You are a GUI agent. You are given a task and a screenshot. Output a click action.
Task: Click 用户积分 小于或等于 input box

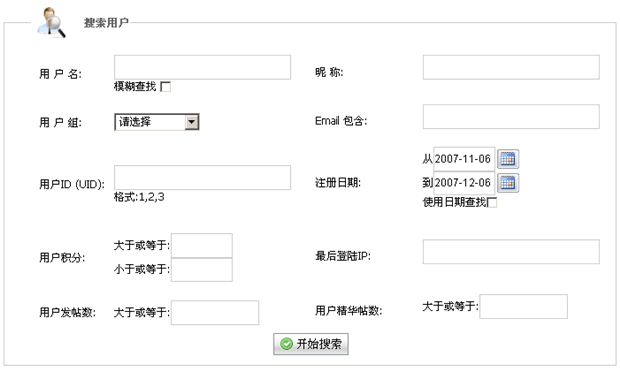[202, 270]
